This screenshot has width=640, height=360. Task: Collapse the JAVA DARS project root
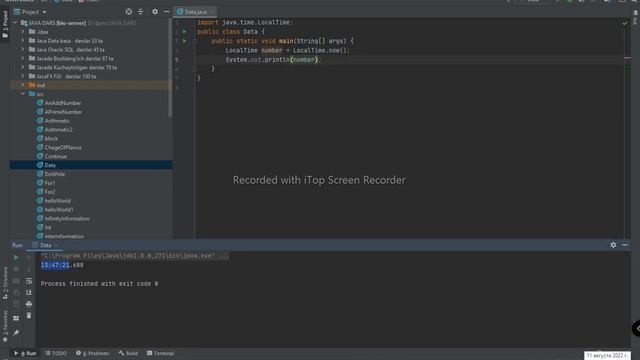(x=16, y=23)
